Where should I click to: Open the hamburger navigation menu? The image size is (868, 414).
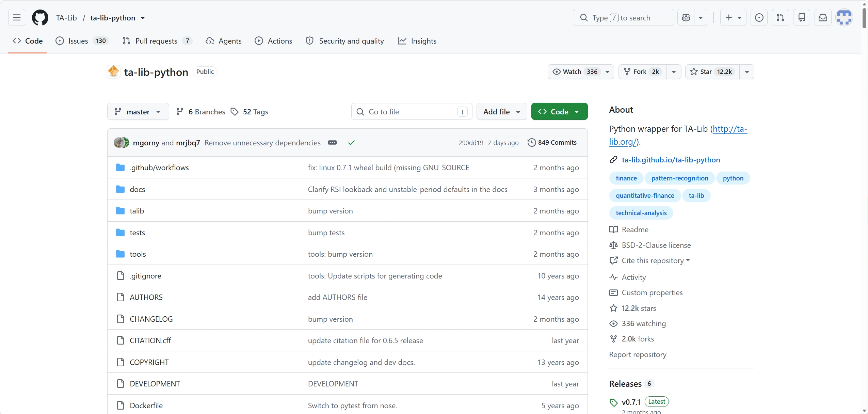(17, 17)
